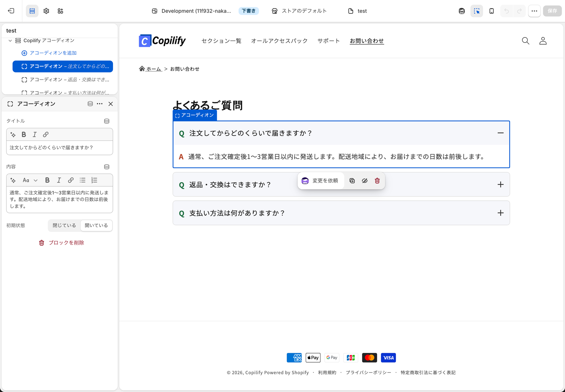Click ブロックを削除 delete block button
The height and width of the screenshot is (392, 565).
tap(61, 243)
